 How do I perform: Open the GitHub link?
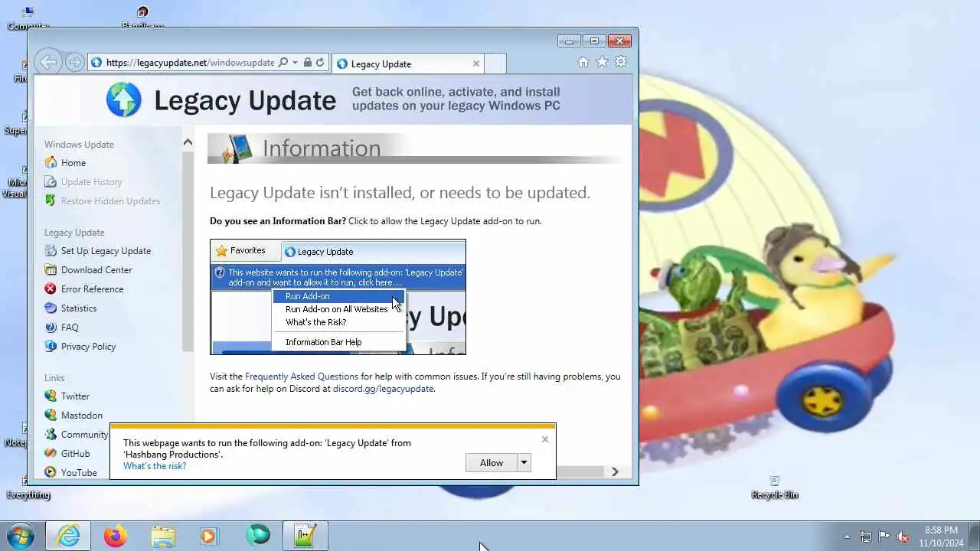(75, 454)
